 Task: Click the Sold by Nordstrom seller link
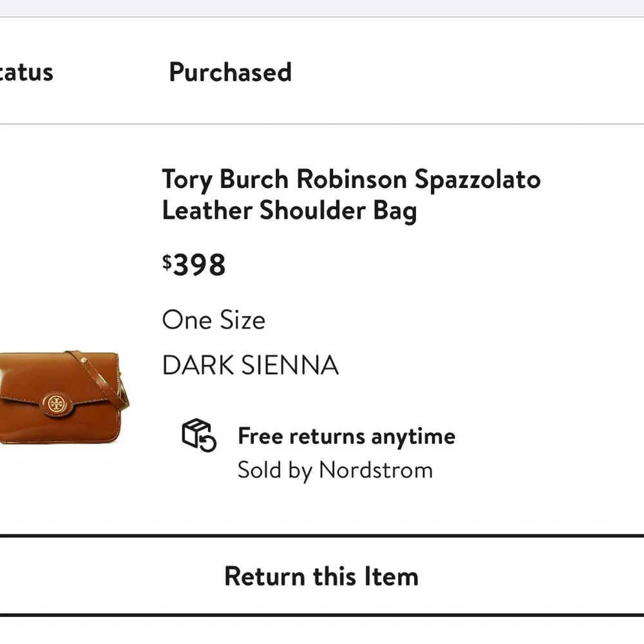pos(335,469)
